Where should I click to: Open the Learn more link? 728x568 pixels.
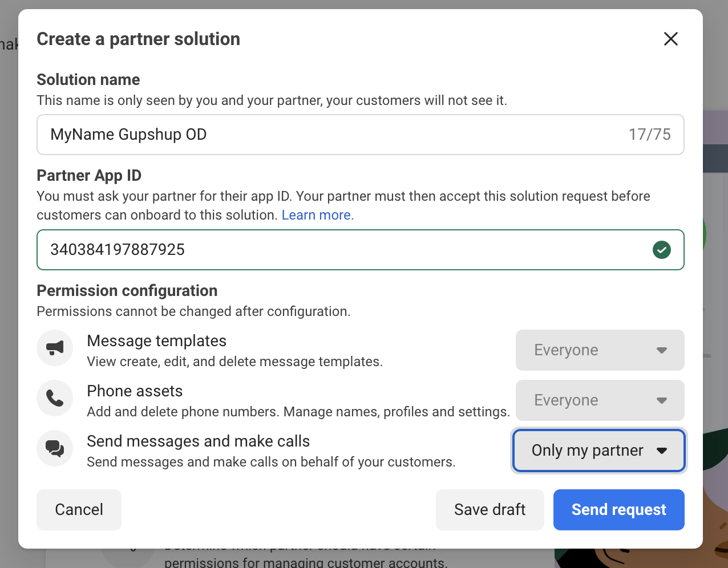pyautogui.click(x=318, y=215)
